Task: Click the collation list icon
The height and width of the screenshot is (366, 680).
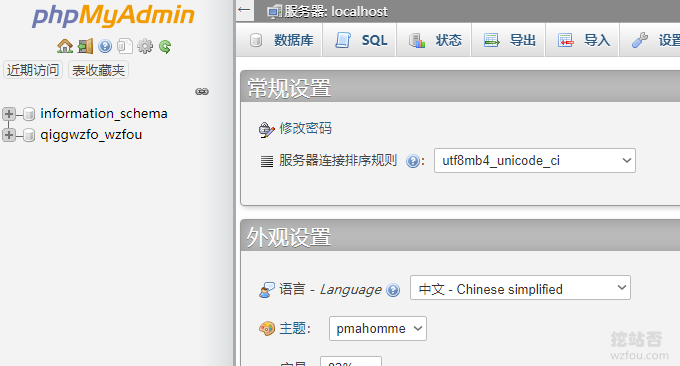Action: pos(267,161)
